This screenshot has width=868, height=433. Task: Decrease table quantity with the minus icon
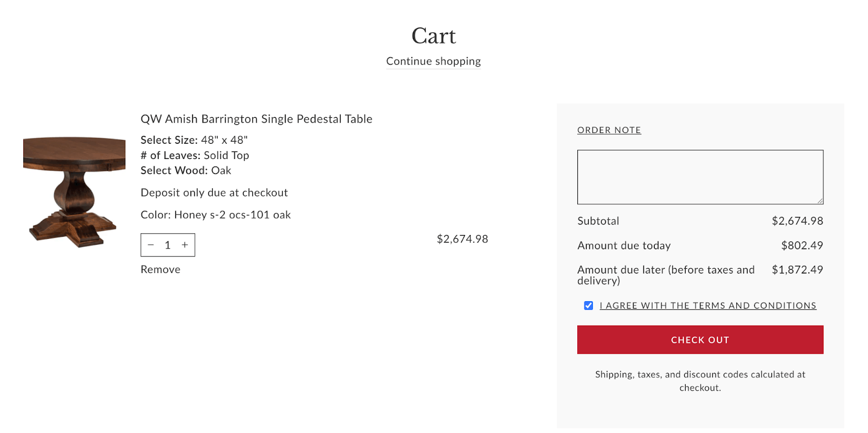[x=151, y=245]
